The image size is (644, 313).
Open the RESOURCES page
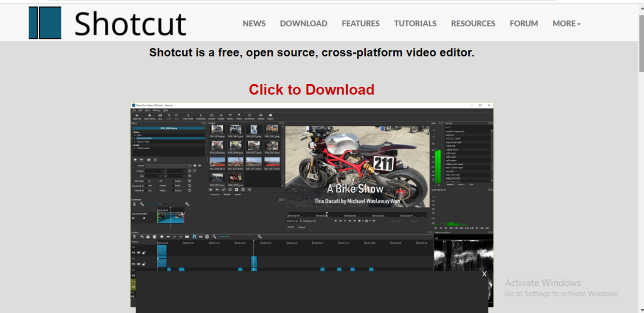pos(473,23)
